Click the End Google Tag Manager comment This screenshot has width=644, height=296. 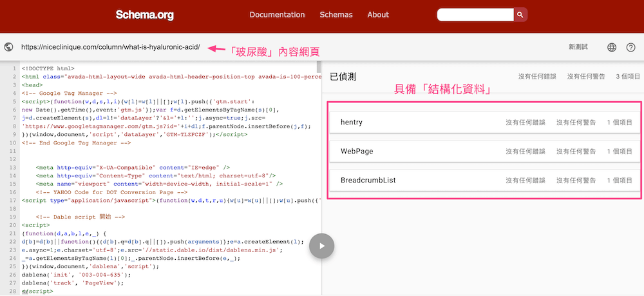click(77, 143)
